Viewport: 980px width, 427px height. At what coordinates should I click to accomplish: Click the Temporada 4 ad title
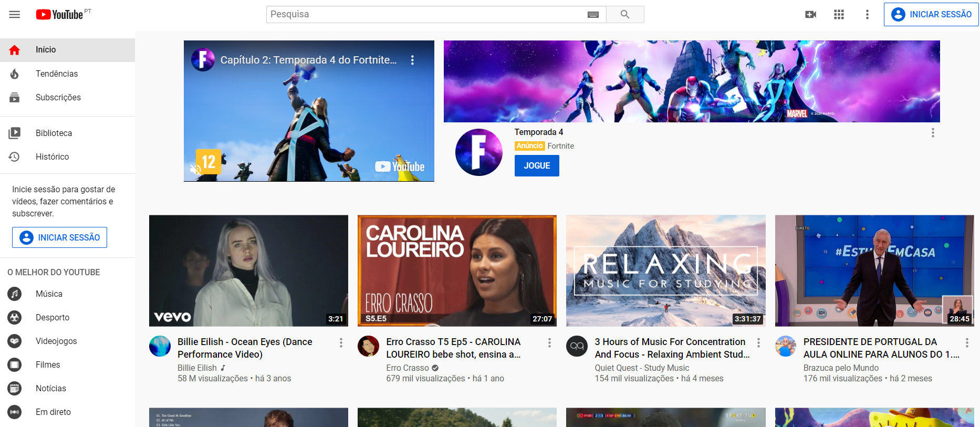click(539, 132)
